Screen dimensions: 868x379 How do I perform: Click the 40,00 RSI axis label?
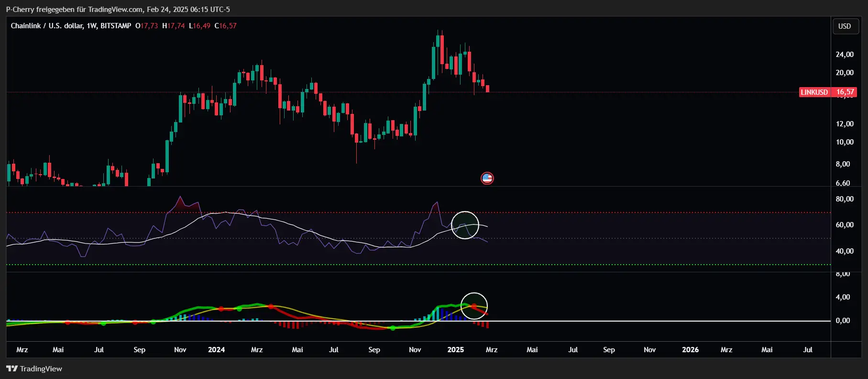(845, 251)
